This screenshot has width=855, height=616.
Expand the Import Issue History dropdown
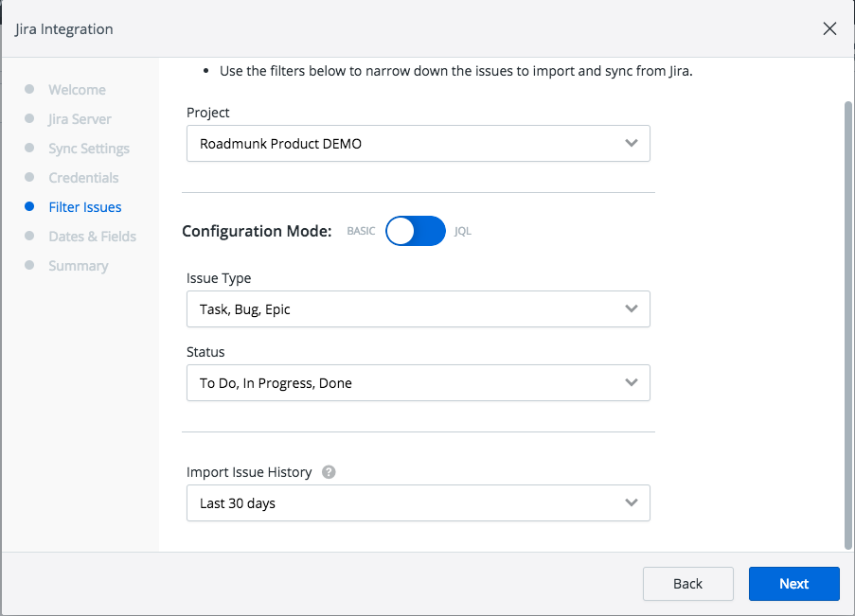pyautogui.click(x=418, y=503)
